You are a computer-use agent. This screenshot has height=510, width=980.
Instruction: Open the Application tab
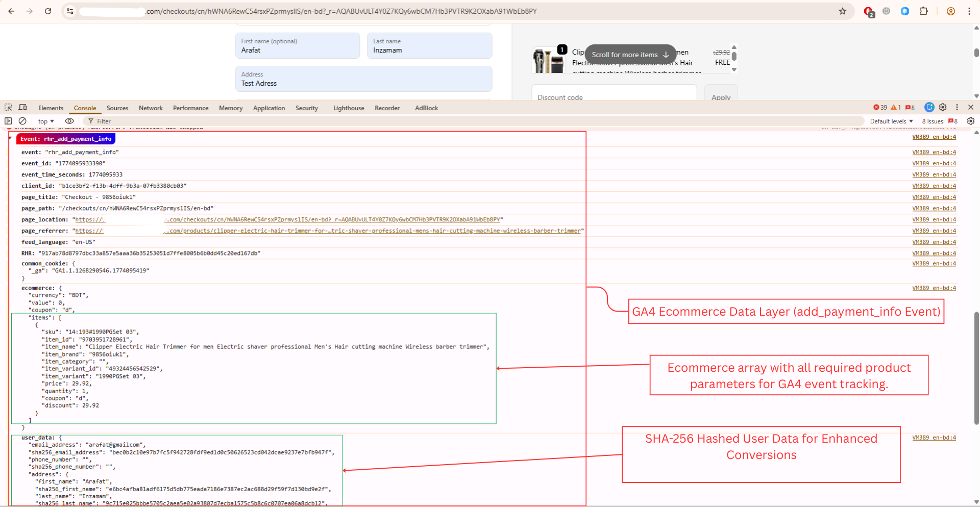269,108
